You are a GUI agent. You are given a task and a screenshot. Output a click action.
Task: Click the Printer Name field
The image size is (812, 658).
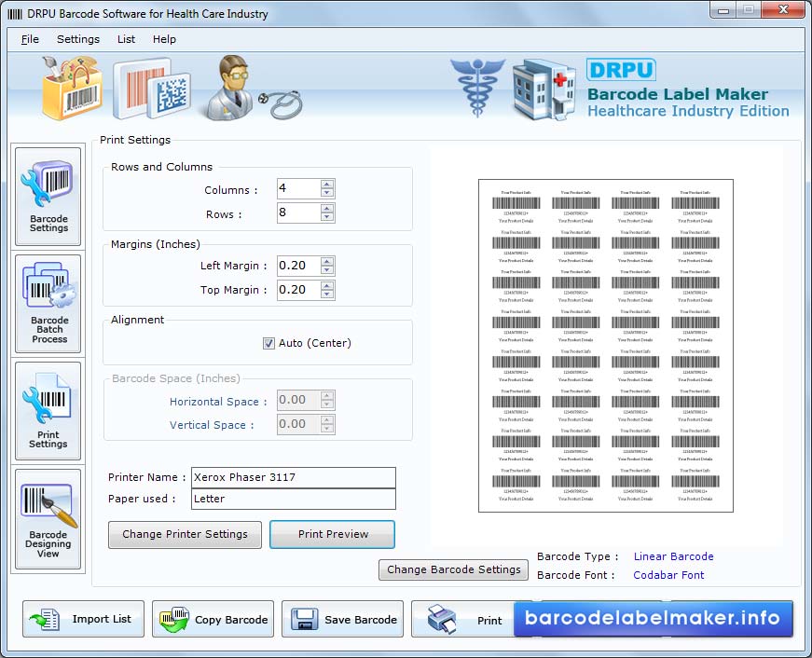[294, 477]
